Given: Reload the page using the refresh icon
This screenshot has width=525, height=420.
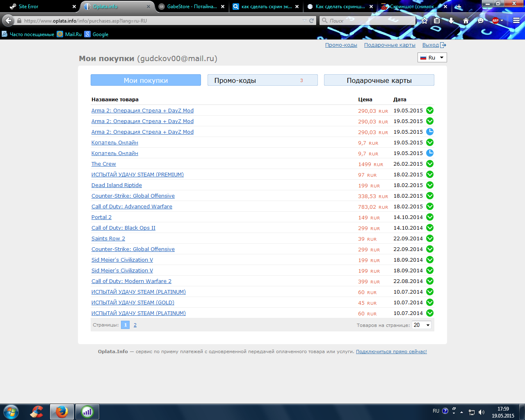Looking at the screenshot, I should tap(311, 21).
